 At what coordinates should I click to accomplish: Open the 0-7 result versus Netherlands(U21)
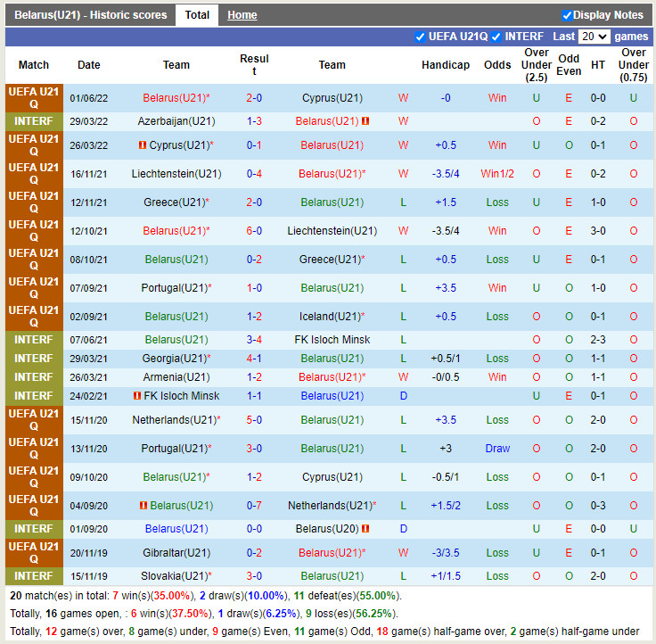pos(254,506)
